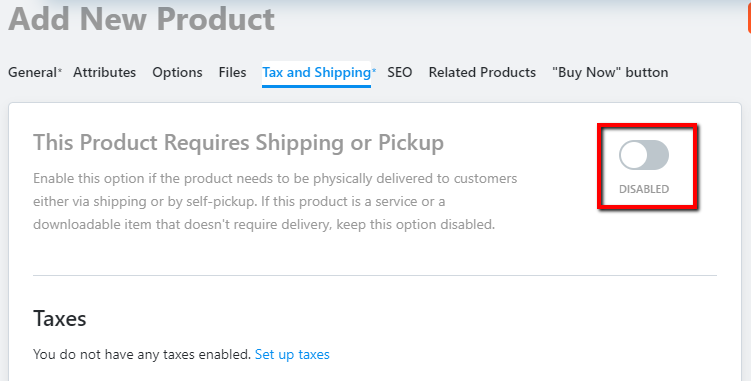This screenshot has width=751, height=381.
Task: Click the shipping option description paragraph
Action: [275, 201]
